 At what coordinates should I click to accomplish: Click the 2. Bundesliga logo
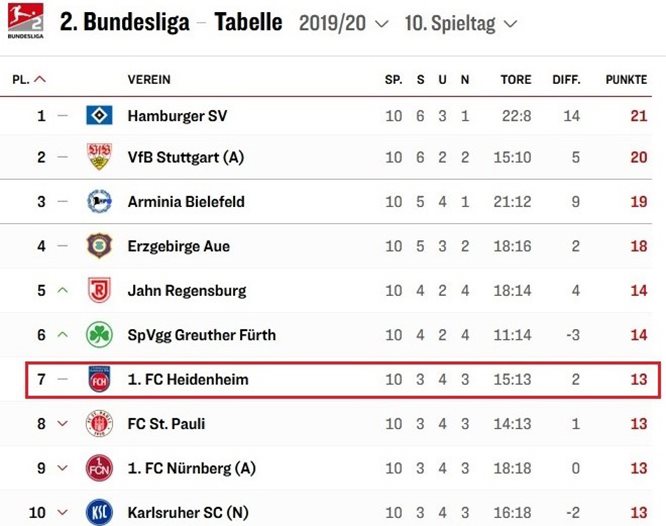(x=25, y=21)
